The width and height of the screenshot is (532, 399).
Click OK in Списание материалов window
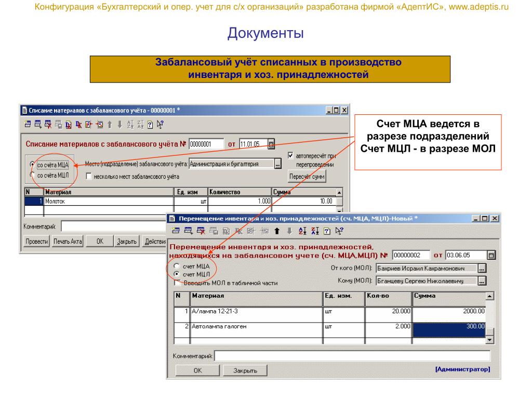tap(100, 241)
